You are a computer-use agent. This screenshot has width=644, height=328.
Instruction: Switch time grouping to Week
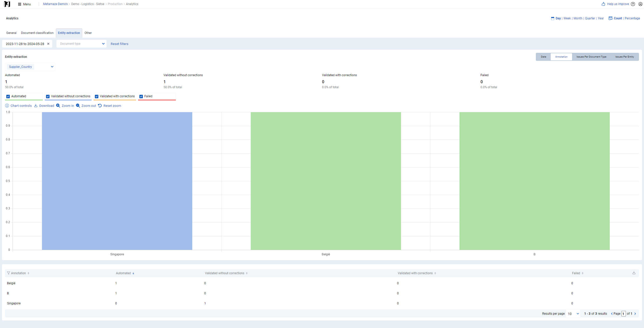(x=567, y=18)
